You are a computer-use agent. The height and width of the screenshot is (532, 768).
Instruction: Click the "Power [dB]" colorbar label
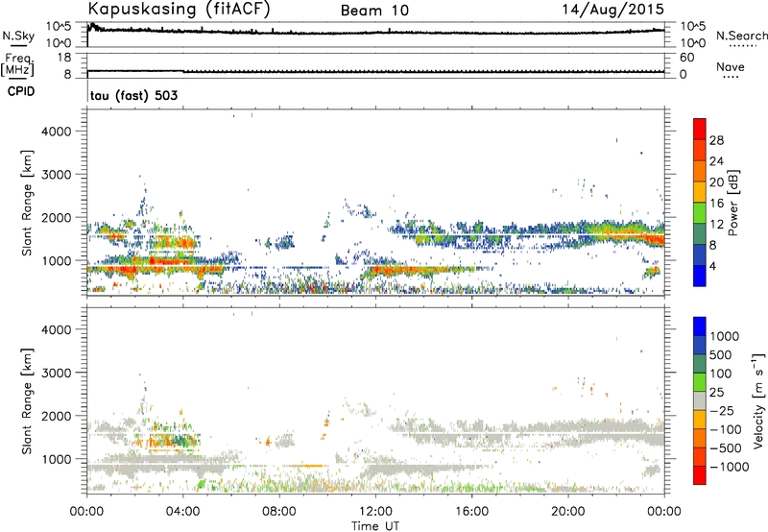[733, 203]
